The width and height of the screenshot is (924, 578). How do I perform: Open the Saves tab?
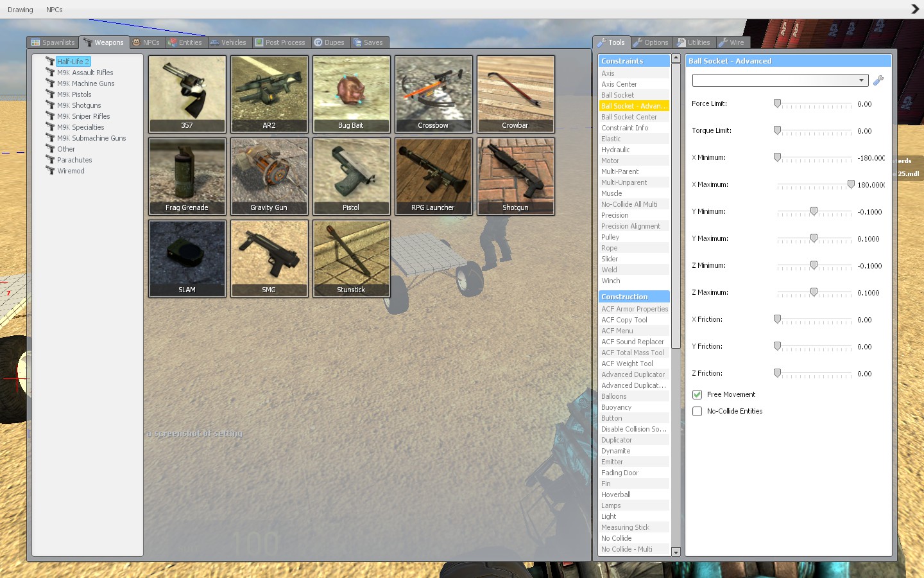coord(368,42)
